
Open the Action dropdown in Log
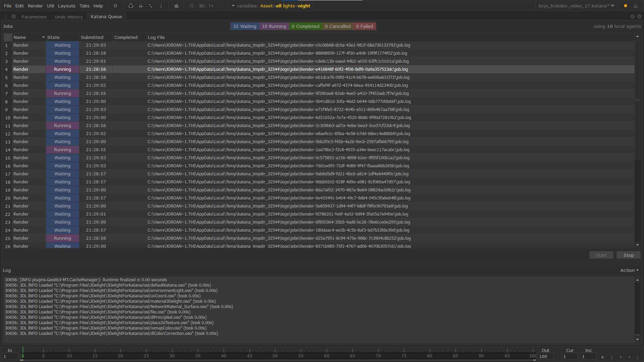tap(629, 270)
